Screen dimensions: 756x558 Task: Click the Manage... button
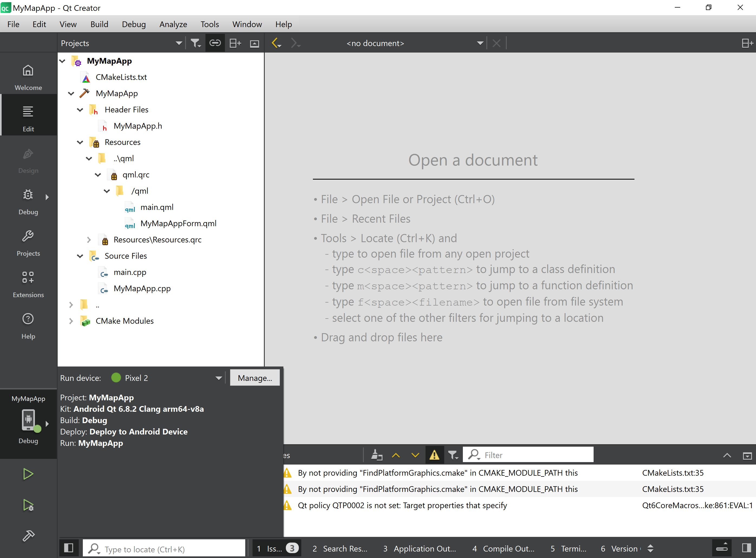[254, 378]
